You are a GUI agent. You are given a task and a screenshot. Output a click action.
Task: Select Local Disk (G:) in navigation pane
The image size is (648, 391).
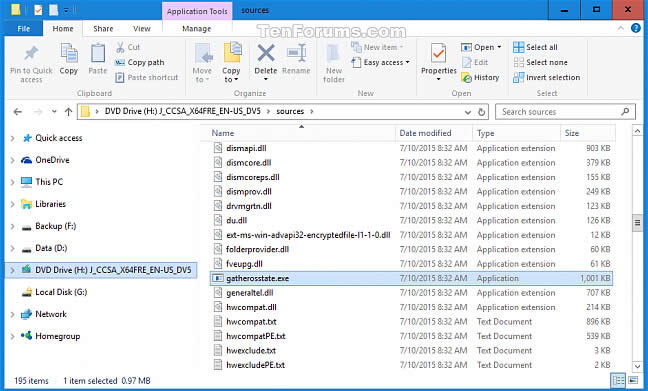pos(61,292)
